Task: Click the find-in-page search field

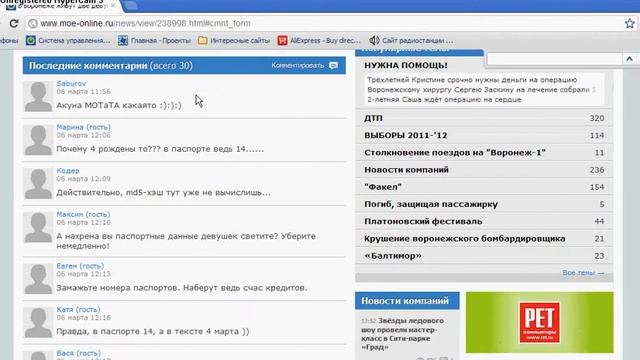Action: pos(554,59)
